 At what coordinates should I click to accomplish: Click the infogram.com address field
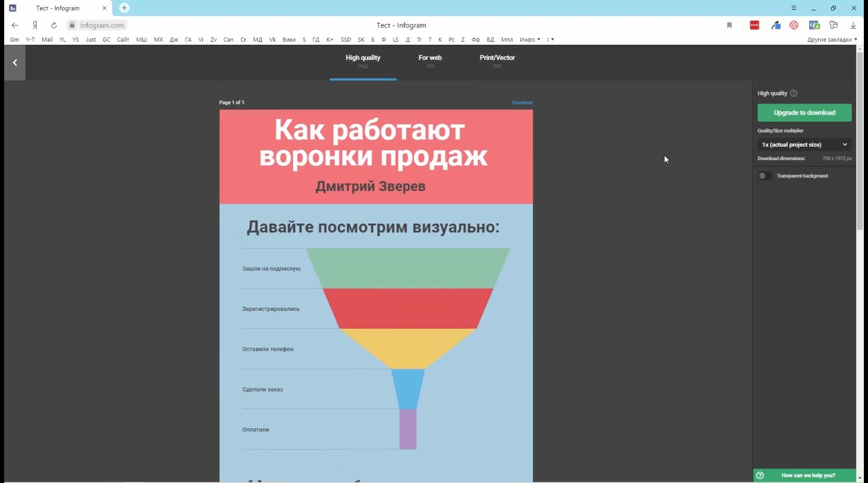[x=102, y=25]
